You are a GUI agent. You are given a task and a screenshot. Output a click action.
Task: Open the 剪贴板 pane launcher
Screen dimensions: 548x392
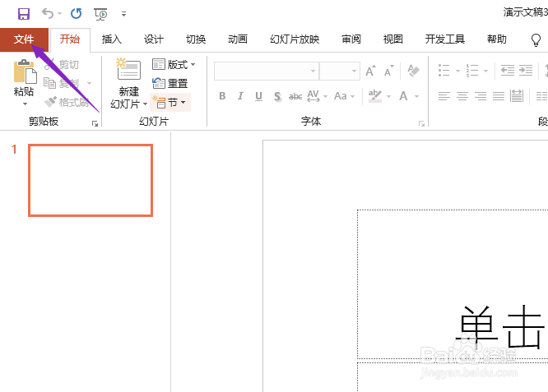pyautogui.click(x=95, y=123)
